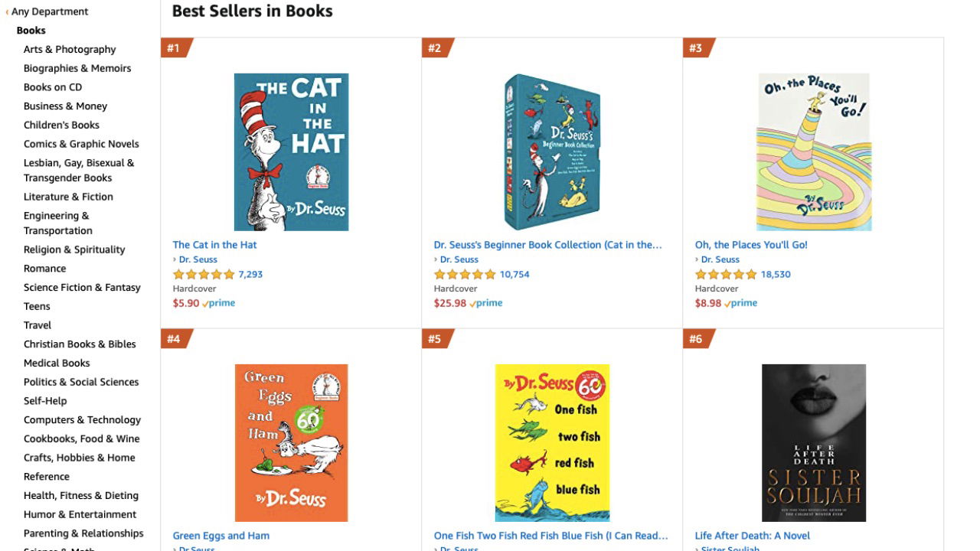Open The Cat in the Hat title link
Image resolution: width=980 pixels, height=551 pixels.
[x=214, y=245]
